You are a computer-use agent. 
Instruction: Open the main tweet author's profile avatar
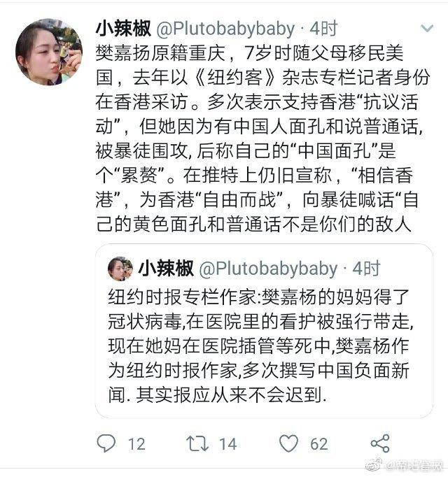tap(49, 52)
